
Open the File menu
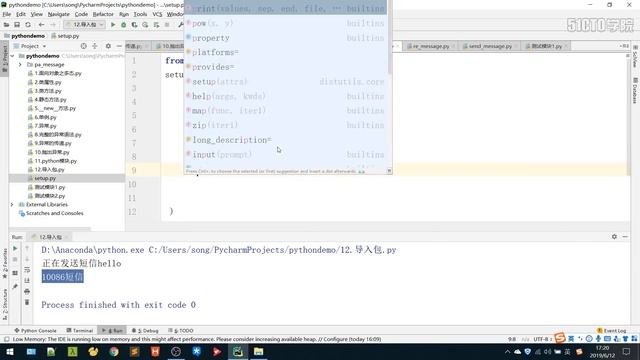[x=7, y=14]
